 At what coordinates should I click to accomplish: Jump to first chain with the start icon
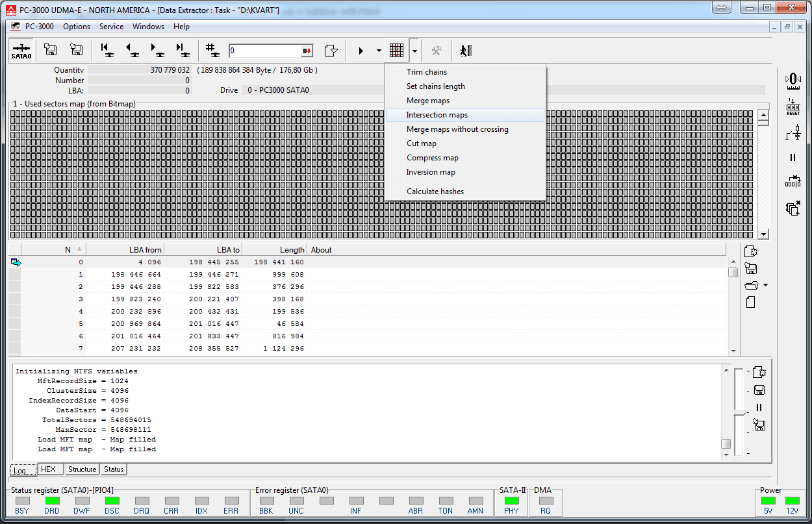click(106, 51)
